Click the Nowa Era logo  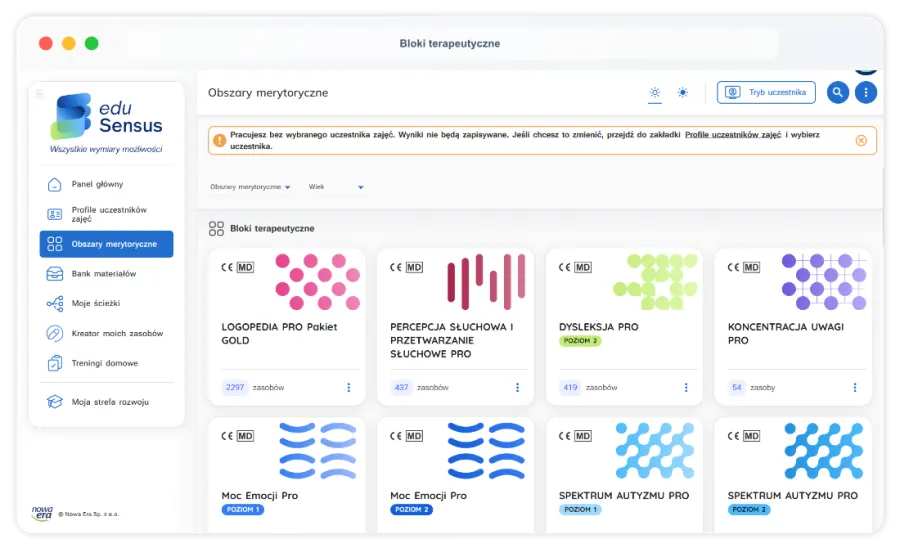[x=42, y=513]
